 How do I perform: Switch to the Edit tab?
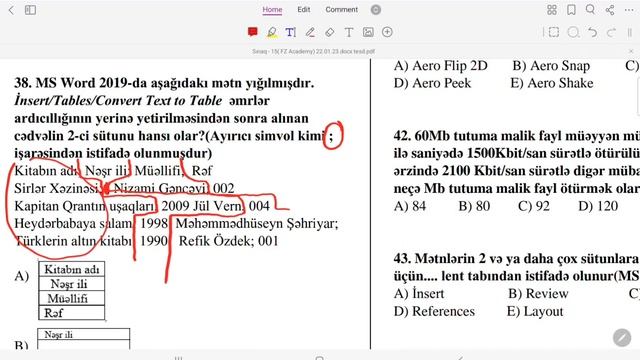pos(304,9)
